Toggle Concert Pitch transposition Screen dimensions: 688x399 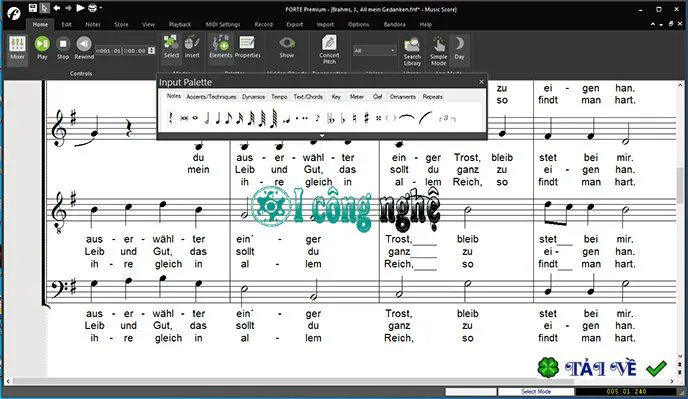[329, 50]
